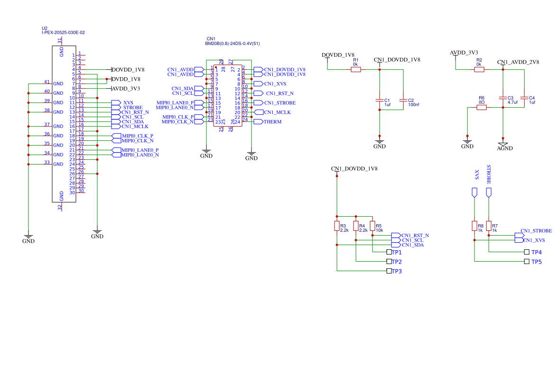The width and height of the screenshot is (557, 392).
Task: Click the R2 0k resistor symbol
Action: tap(479, 70)
